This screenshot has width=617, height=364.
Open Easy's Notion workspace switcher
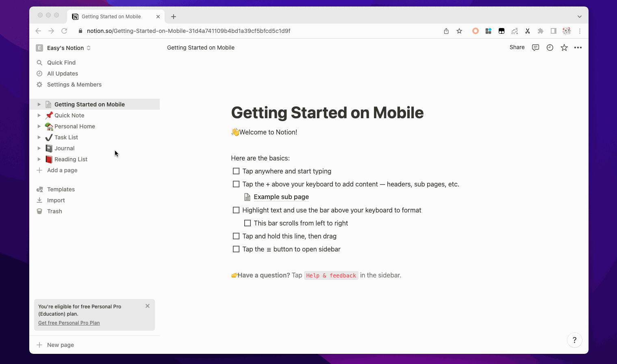(x=63, y=48)
